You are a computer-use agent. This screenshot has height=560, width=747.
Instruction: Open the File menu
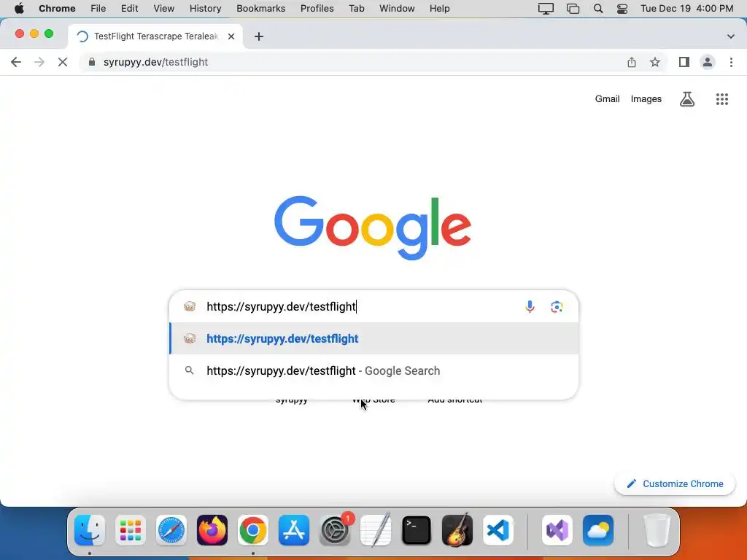(x=98, y=9)
